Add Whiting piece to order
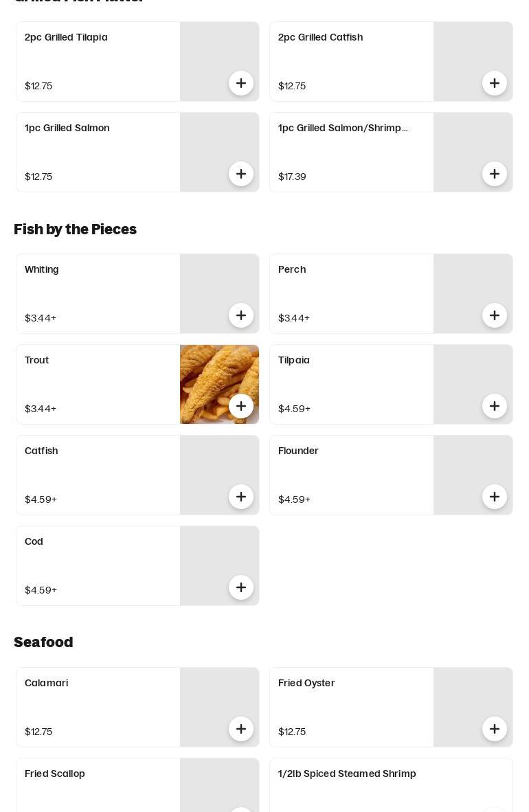Image resolution: width=529 pixels, height=812 pixels. coord(241,316)
